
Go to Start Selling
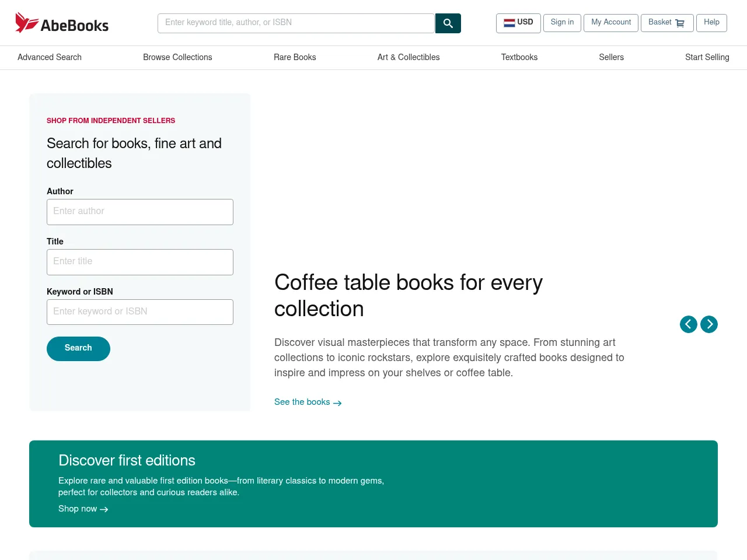pyautogui.click(x=707, y=58)
